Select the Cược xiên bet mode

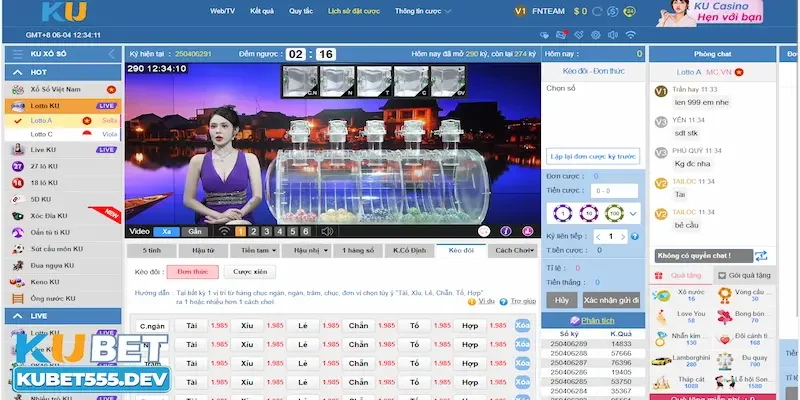pos(250,272)
